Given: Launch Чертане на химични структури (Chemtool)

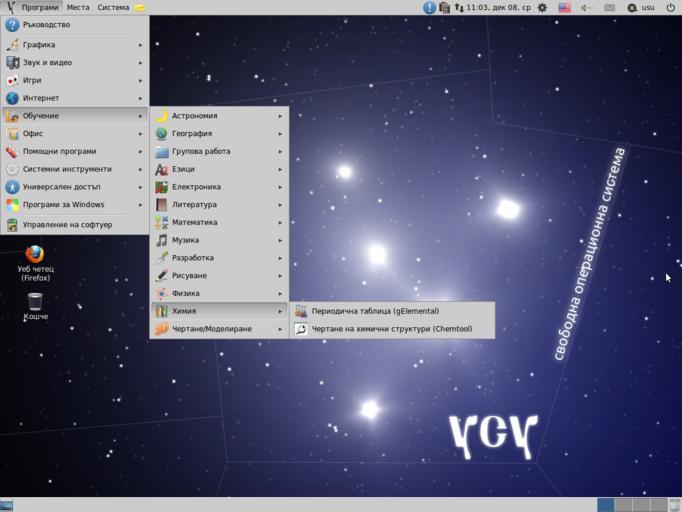Looking at the screenshot, I should point(390,329).
